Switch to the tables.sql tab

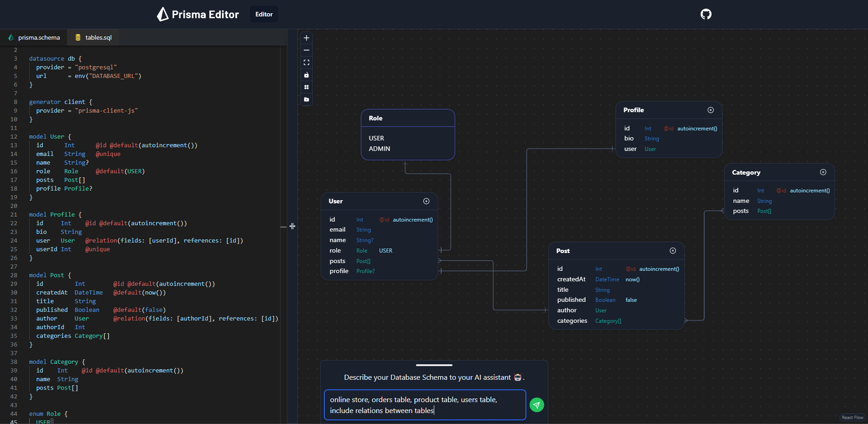point(94,37)
